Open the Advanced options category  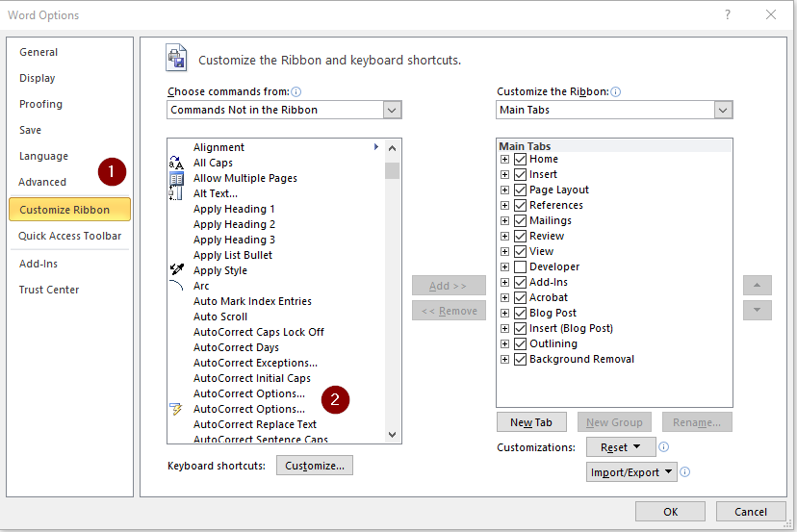click(42, 182)
